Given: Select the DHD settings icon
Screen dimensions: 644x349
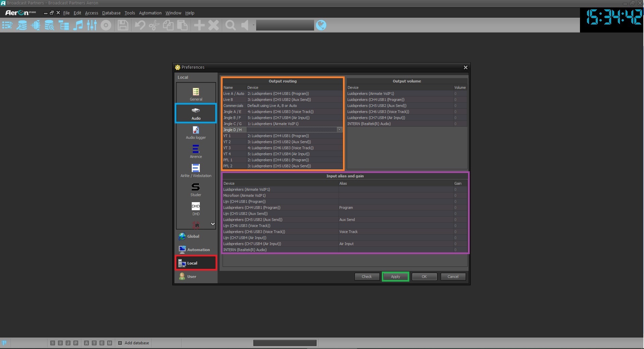Looking at the screenshot, I should click(196, 209).
